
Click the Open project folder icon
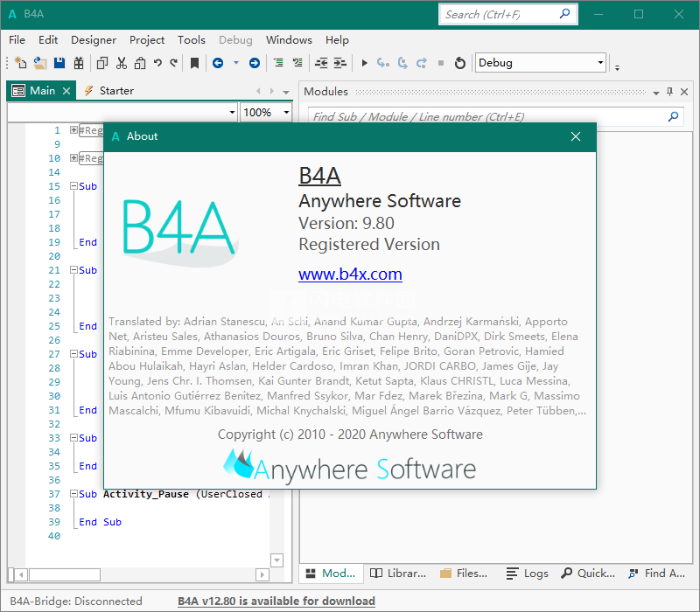click(39, 63)
